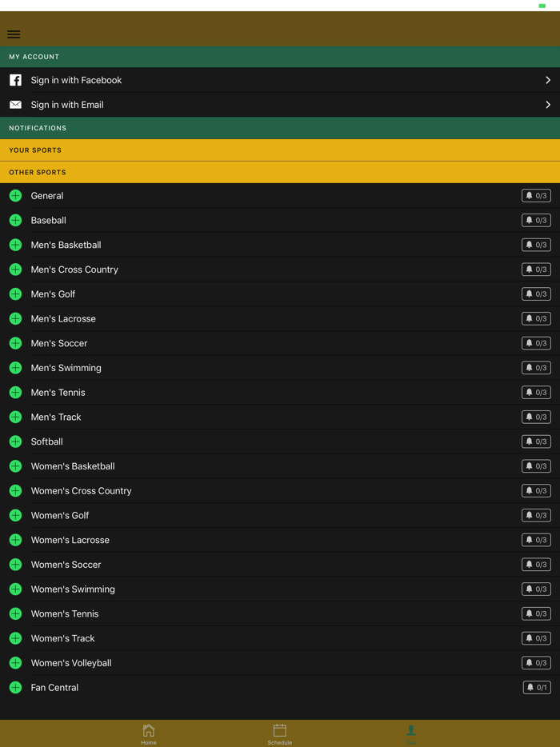The height and width of the screenshot is (747, 560).
Task: Select the Fan Central row label
Action: tap(54, 688)
